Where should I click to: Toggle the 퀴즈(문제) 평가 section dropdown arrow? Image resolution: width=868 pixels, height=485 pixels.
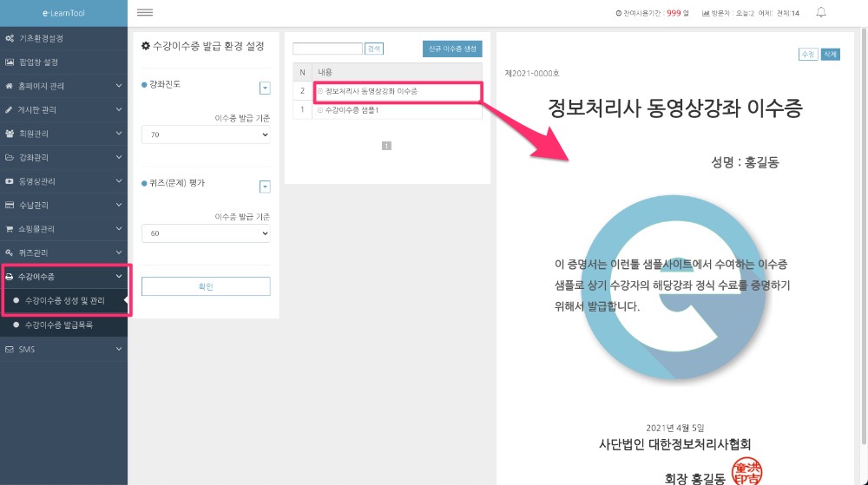pos(265,187)
